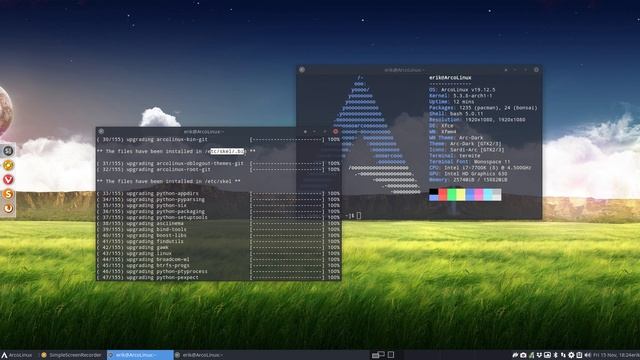Open the panel clock showing the date
The height and width of the screenshot is (360, 640).
[x=616, y=355]
